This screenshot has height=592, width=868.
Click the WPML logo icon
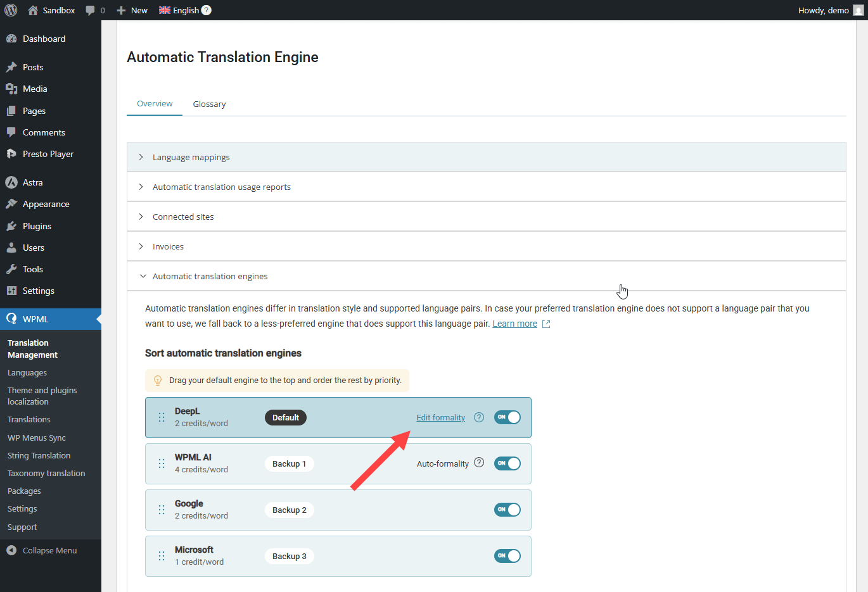click(x=11, y=319)
